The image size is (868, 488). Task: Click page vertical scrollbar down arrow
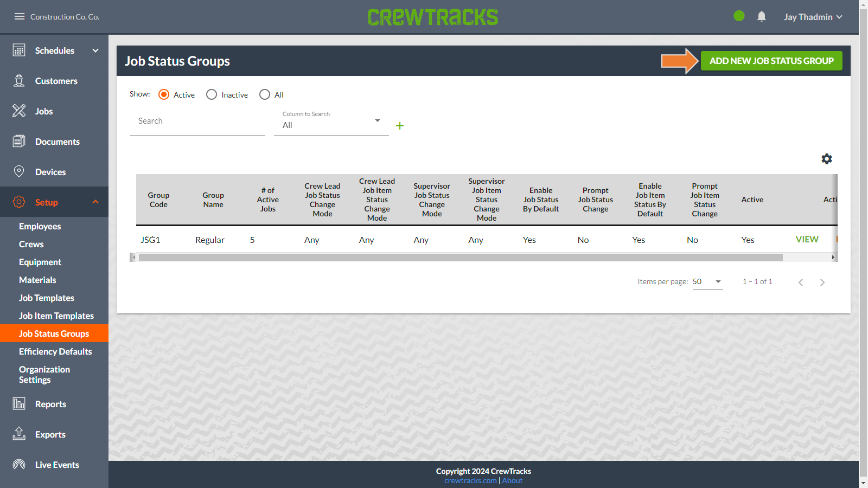point(864,483)
